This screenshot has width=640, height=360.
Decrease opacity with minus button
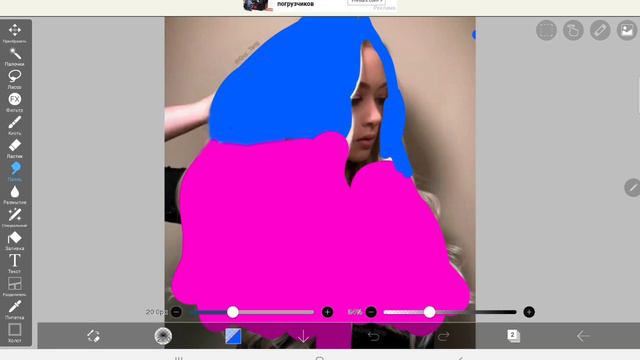371,312
